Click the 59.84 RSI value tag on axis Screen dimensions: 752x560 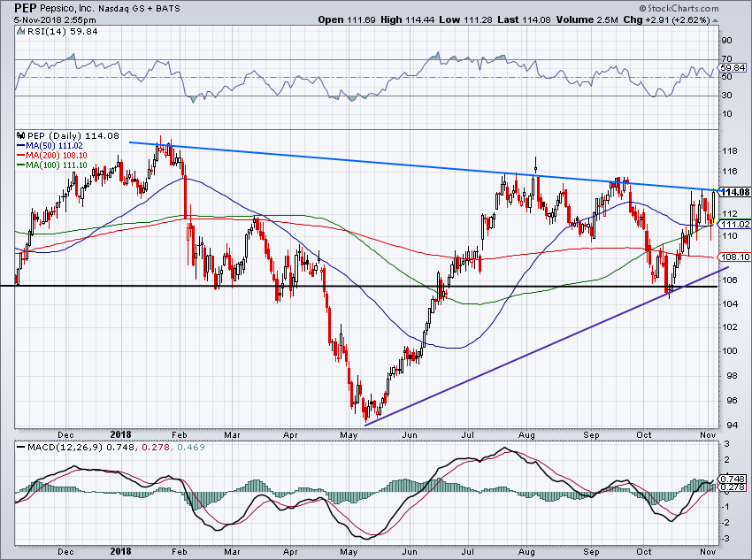[733, 67]
